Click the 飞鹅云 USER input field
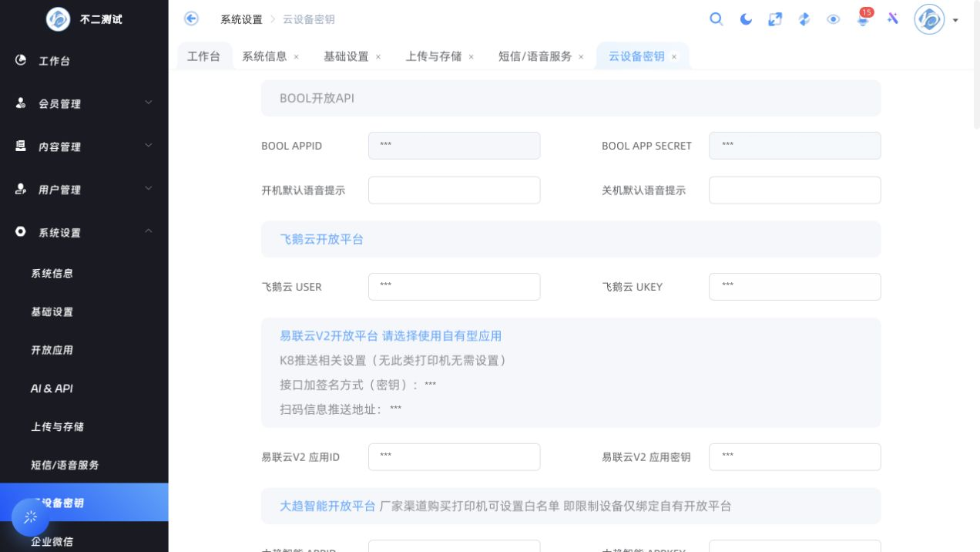The image size is (980, 552). [455, 287]
